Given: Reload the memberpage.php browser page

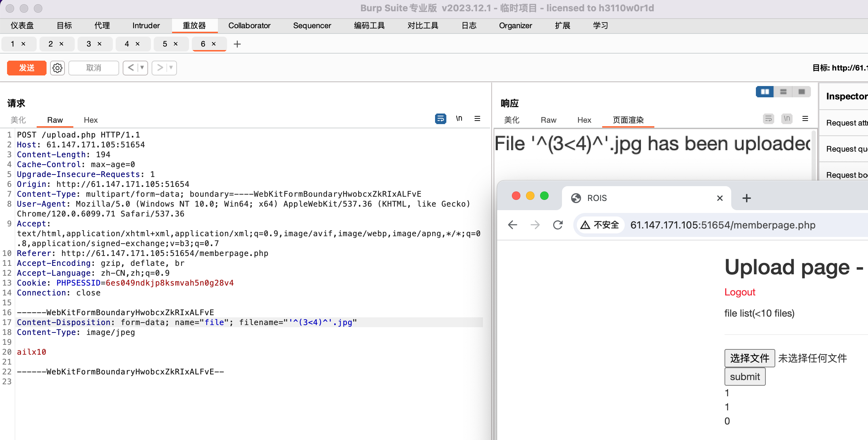Looking at the screenshot, I should coord(558,225).
